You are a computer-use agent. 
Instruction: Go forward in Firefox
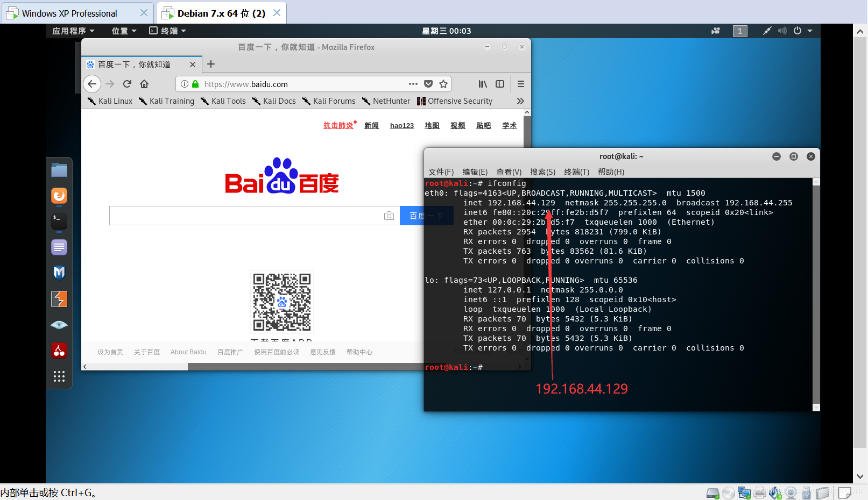[x=110, y=84]
